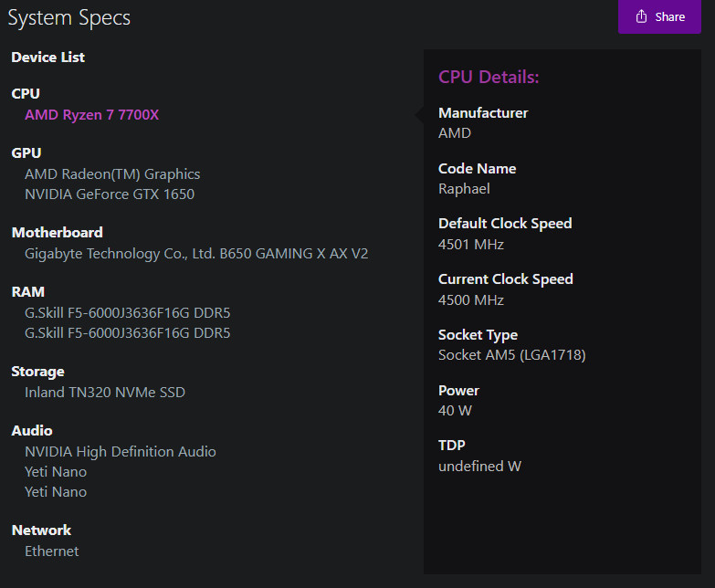Select NVIDIA High Definition Audio device

tap(121, 452)
